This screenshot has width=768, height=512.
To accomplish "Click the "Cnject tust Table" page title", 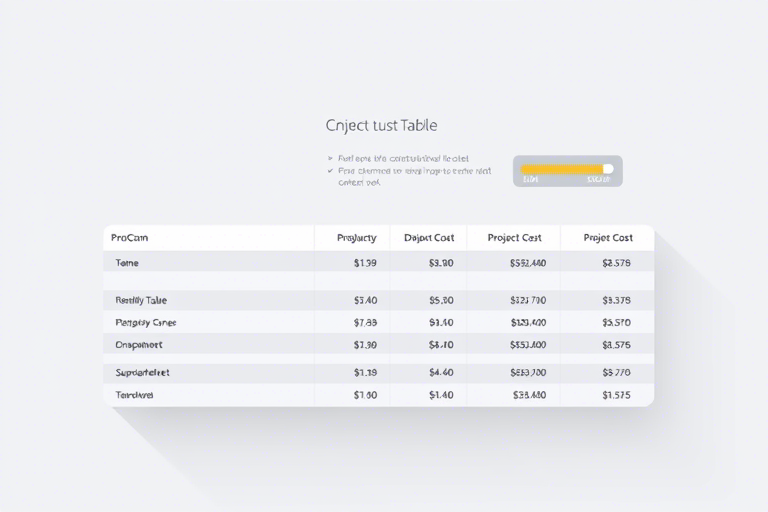I will pyautogui.click(x=382, y=125).
